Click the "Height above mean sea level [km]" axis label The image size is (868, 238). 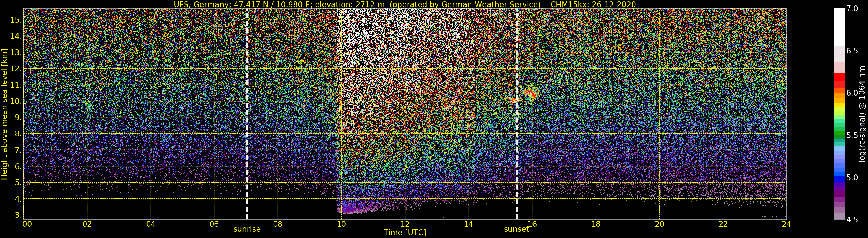click(x=4, y=114)
